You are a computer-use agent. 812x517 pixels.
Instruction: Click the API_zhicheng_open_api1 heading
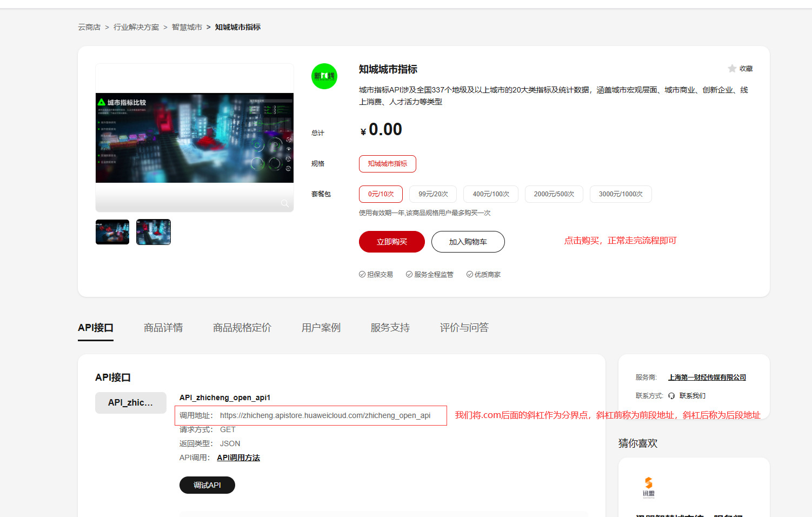tap(225, 397)
